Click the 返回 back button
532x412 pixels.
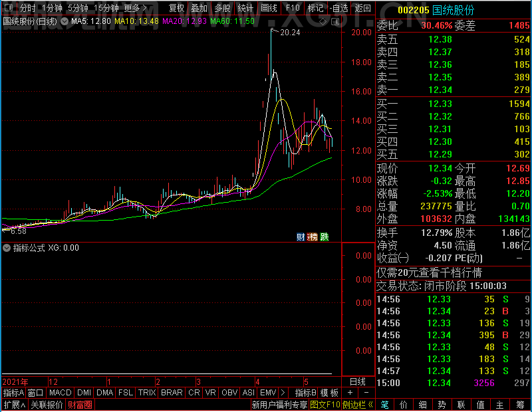(362, 8)
